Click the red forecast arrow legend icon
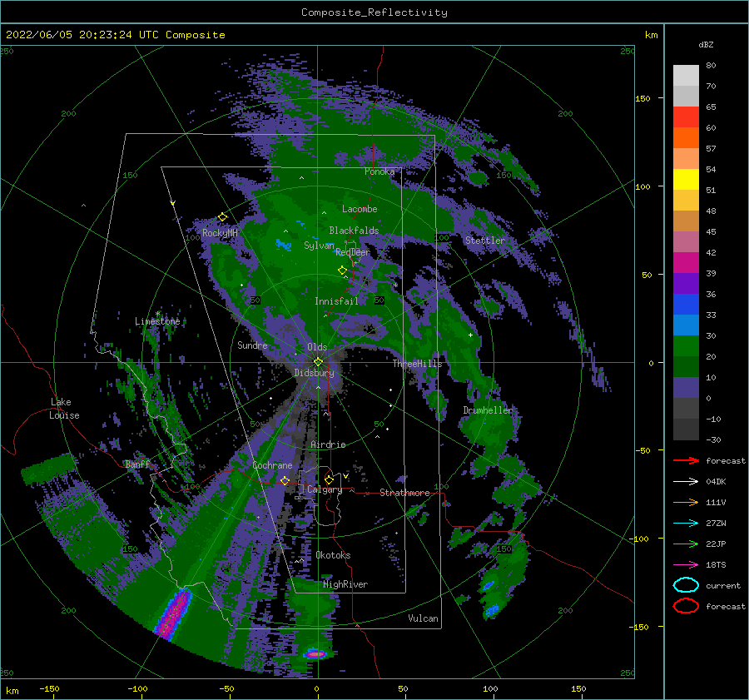The height and width of the screenshot is (700, 749). (686, 460)
